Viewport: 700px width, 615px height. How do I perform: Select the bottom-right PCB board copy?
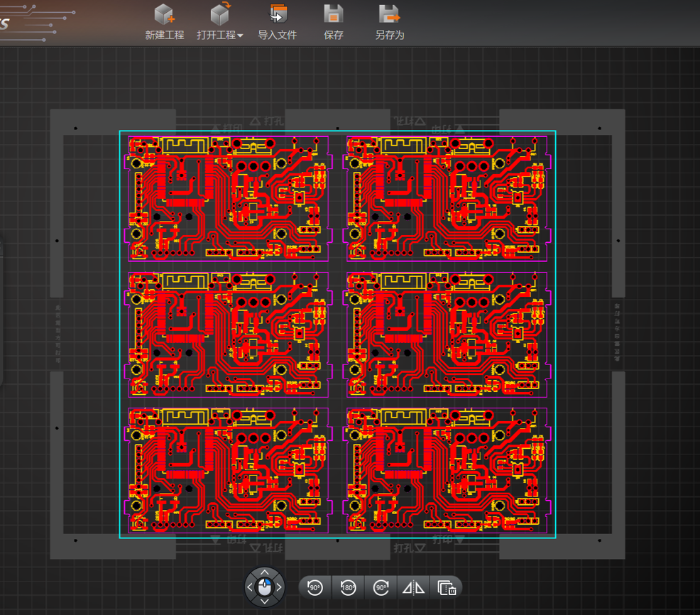(447, 470)
